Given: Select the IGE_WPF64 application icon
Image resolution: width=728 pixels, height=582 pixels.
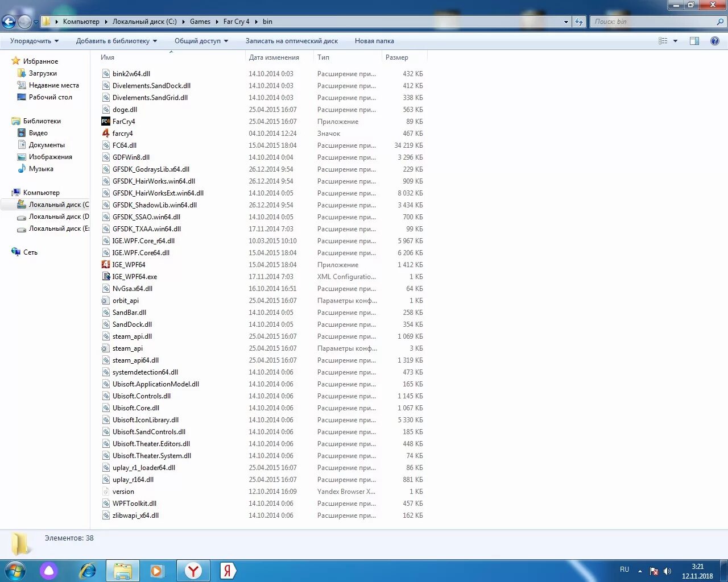Looking at the screenshot, I should (106, 265).
